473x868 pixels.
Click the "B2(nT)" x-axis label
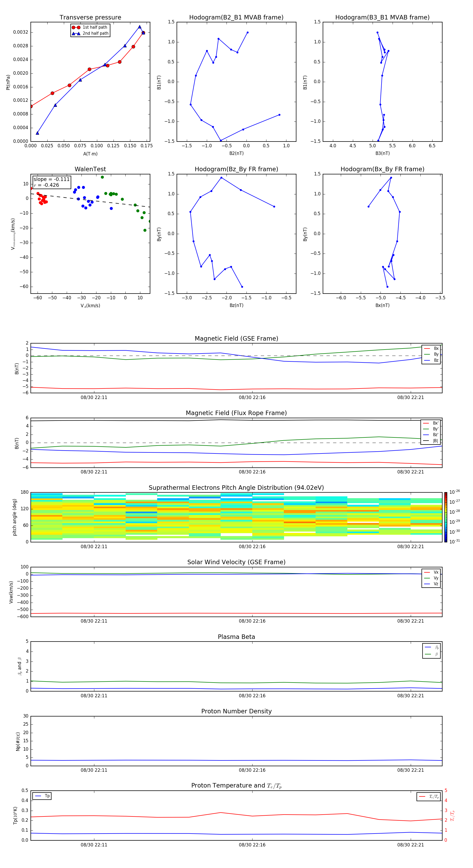click(236, 153)
